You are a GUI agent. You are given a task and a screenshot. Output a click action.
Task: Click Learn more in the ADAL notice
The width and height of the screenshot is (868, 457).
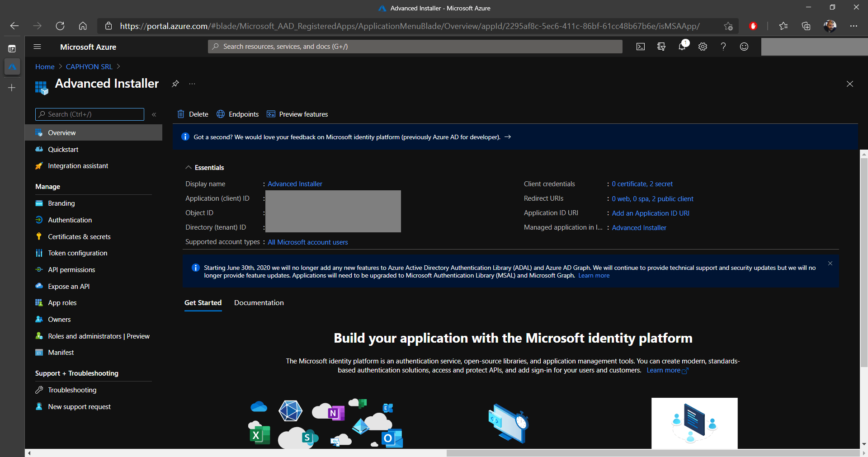(x=594, y=276)
